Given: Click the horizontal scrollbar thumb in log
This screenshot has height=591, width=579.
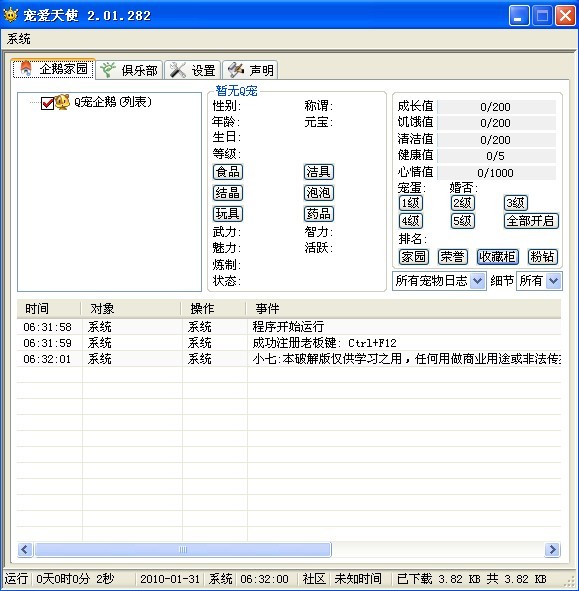Looking at the screenshot, I should click(183, 550).
